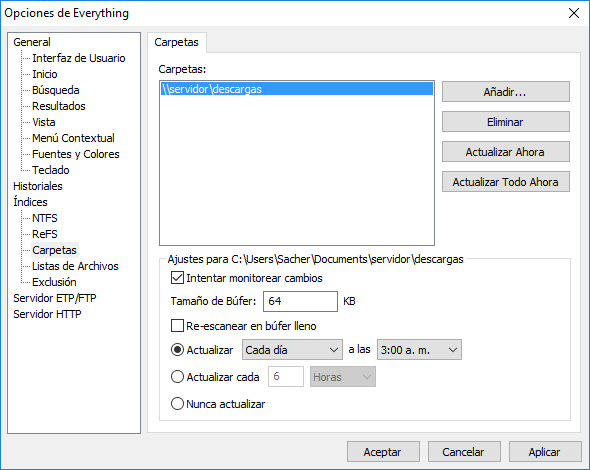Click Aplicar to apply changes

tap(545, 452)
